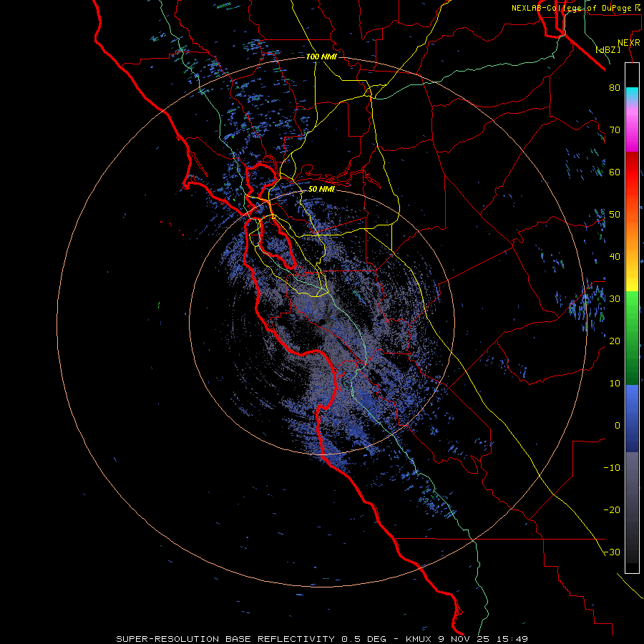Click the -30 dBZ scale value
Screen dimensions: 644x644
[x=612, y=552]
